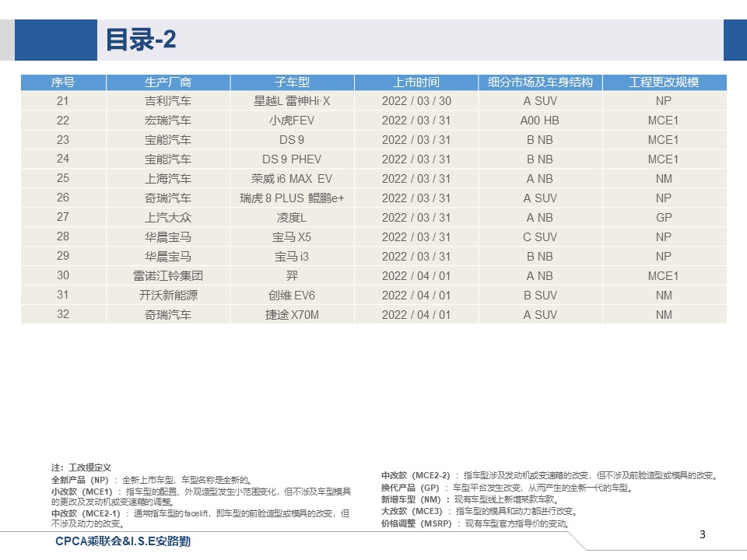
Task: Click the 创维 EV6 model cell
Action: (x=292, y=296)
